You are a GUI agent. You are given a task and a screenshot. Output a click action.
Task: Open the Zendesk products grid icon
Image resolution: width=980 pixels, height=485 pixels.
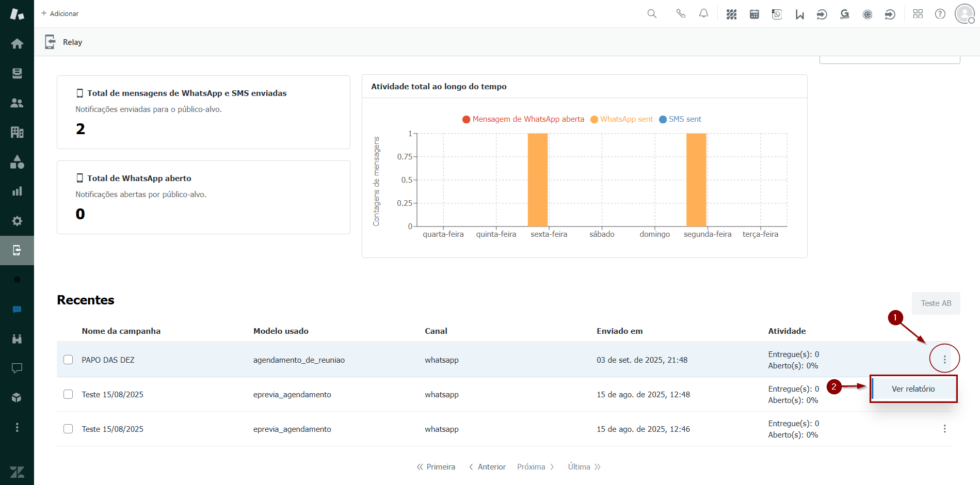tap(918, 14)
